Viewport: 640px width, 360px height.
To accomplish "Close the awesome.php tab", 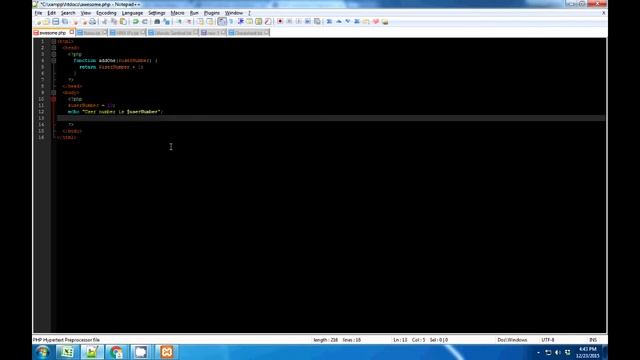I will (x=72, y=32).
